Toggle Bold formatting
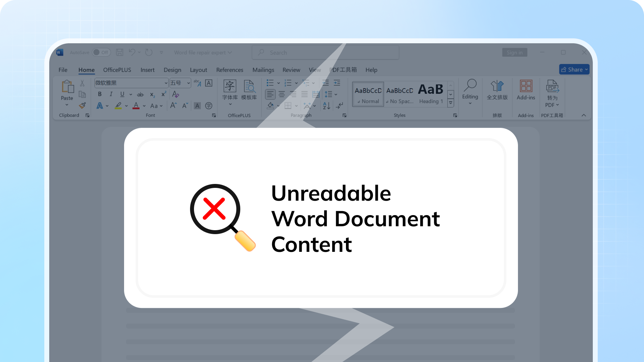 pos(100,94)
